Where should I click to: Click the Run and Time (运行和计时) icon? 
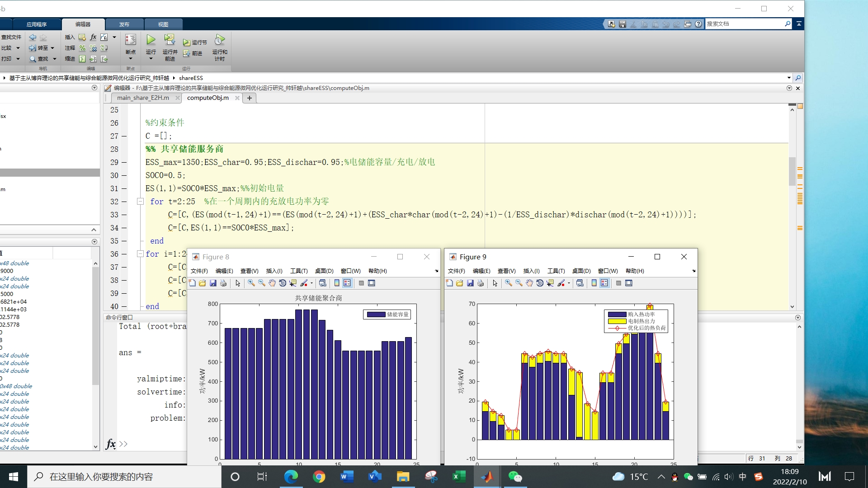(220, 41)
